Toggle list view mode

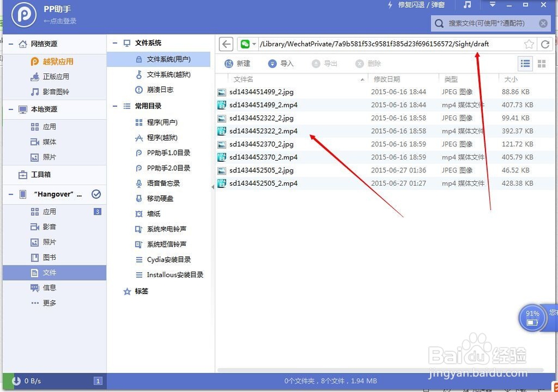(x=525, y=64)
